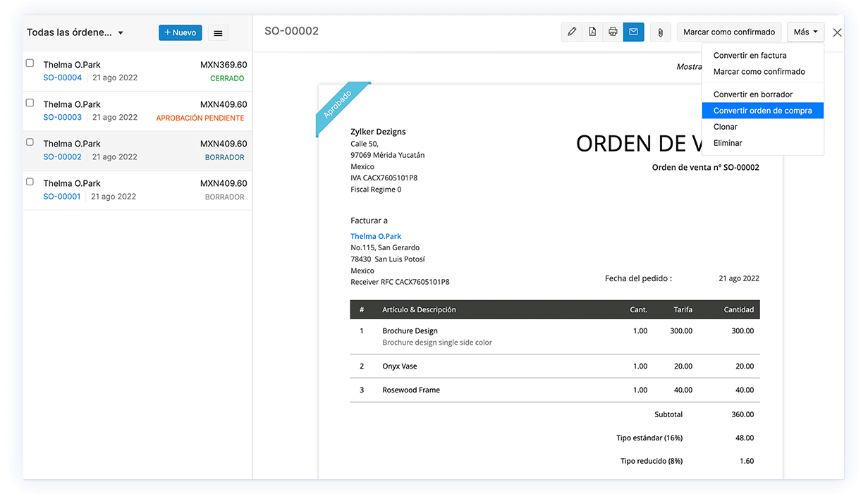
Task: Open the email envelope icon in the toolbar
Action: [632, 32]
